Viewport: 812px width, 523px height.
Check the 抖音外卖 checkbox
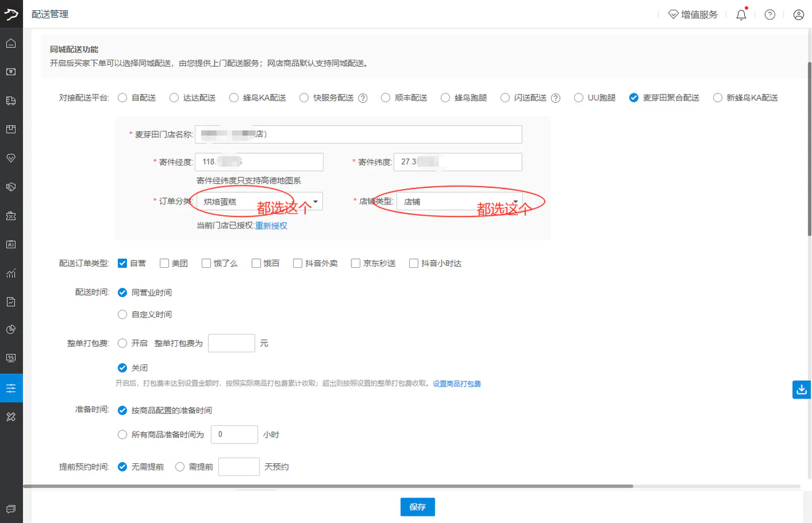pyautogui.click(x=298, y=263)
